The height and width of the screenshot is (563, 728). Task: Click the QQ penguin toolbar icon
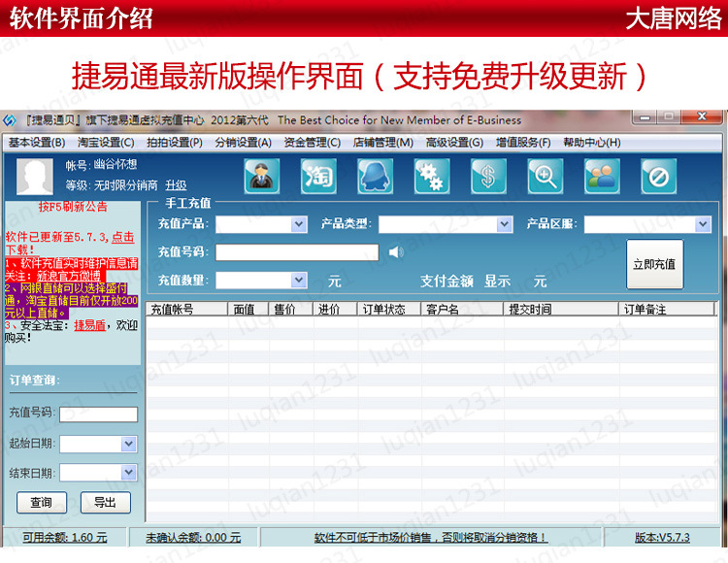pos(375,176)
